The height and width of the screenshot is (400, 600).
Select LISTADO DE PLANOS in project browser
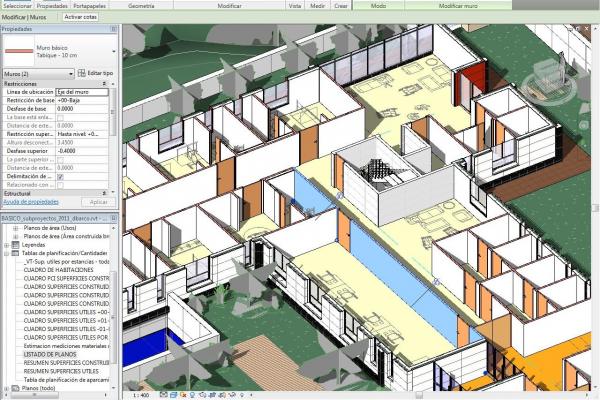click(x=50, y=354)
